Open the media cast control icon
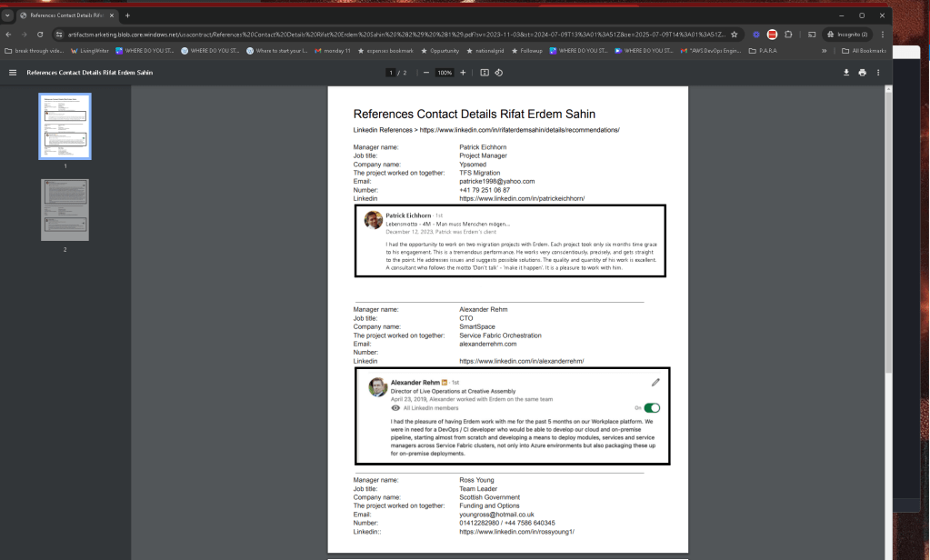 click(812, 35)
